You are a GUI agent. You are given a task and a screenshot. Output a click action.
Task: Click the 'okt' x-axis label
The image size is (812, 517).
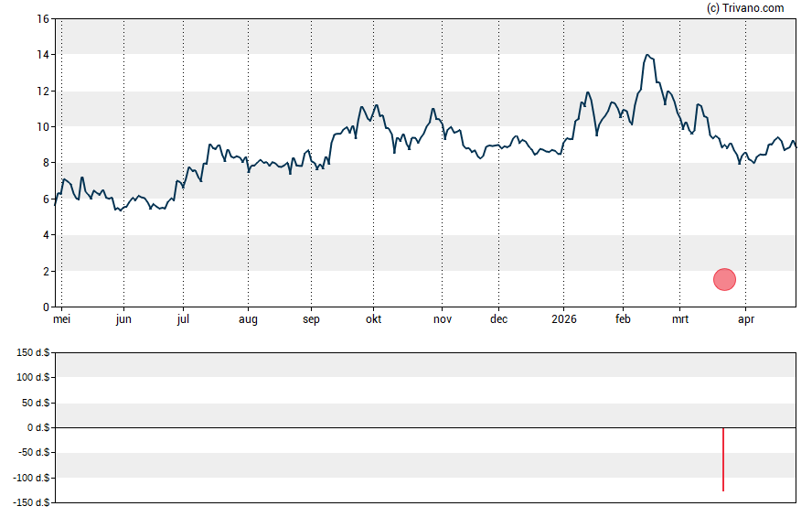373,320
